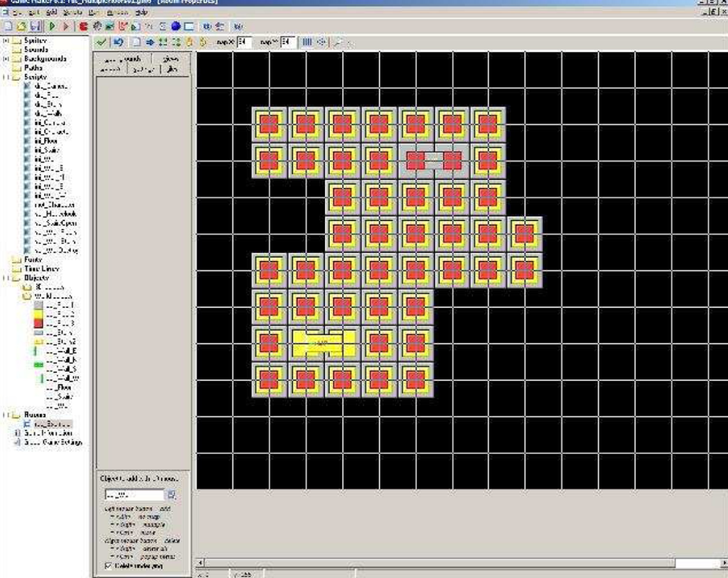Click red Pac-Man create sprite icon
The height and width of the screenshot is (578, 728).
click(84, 26)
